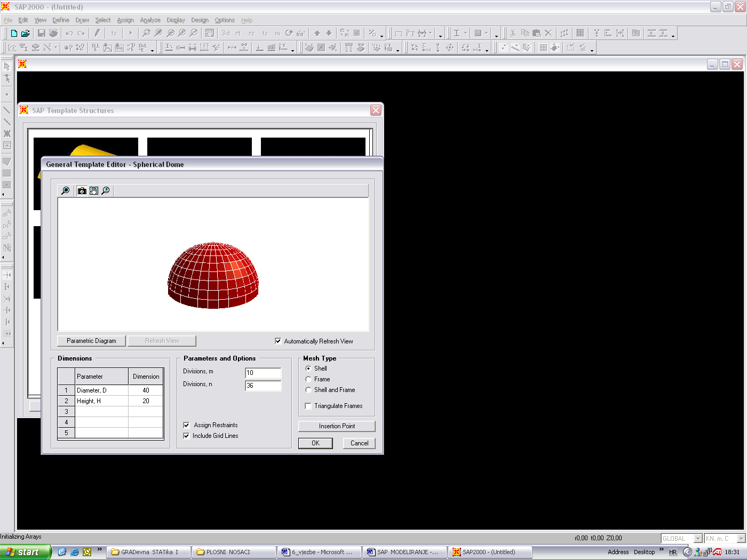This screenshot has width=747, height=560.
Task: Toggle Automatically Refresh View checkbox
Action: tap(278, 341)
